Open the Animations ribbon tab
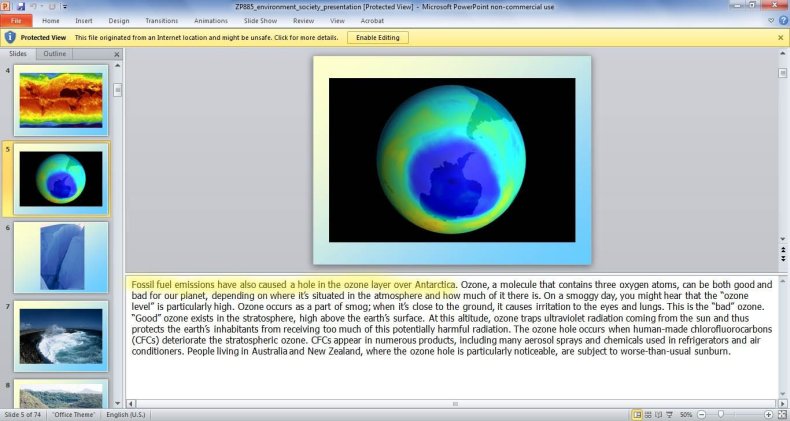 click(x=211, y=21)
